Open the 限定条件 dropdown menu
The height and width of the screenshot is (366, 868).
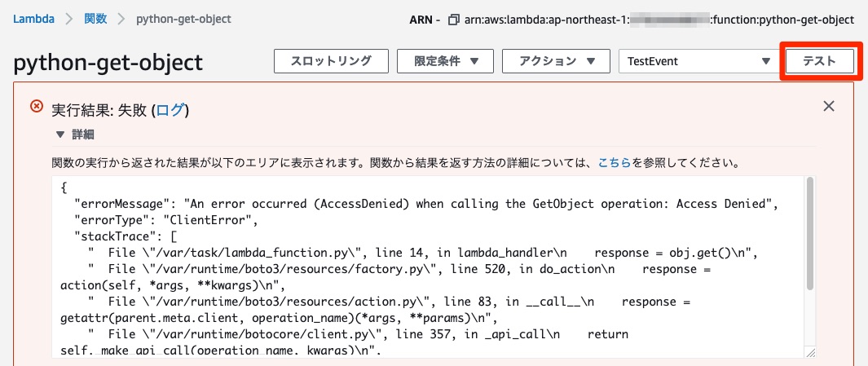point(444,61)
